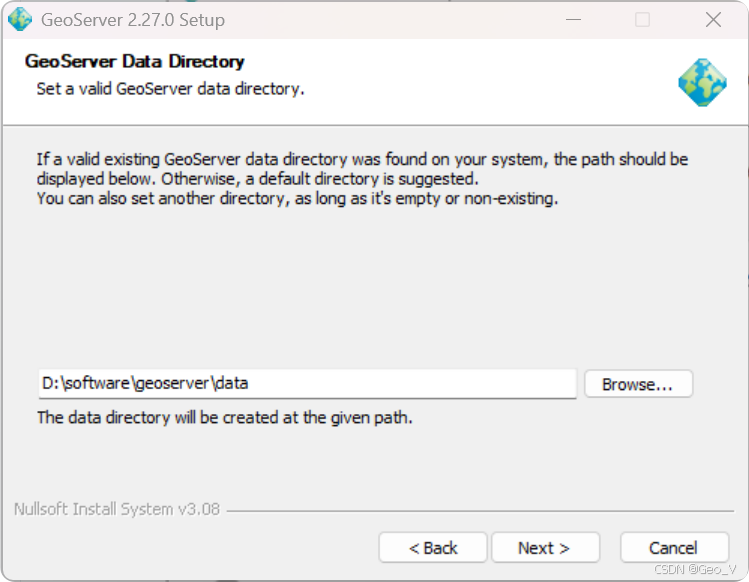The image size is (749, 582).
Task: Click 'The data directory will be created' message
Action: pos(225,418)
